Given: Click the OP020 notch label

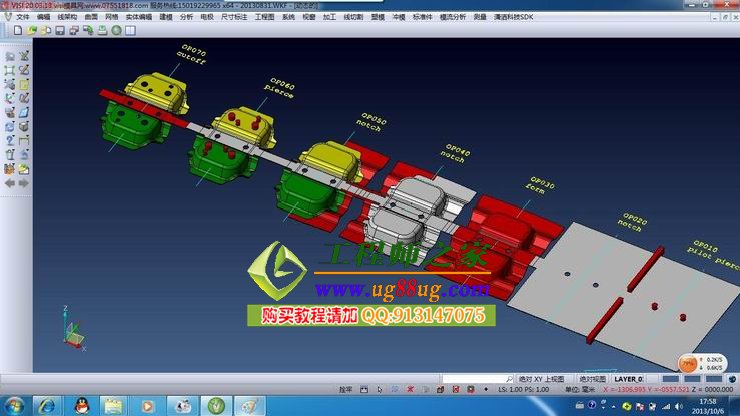Looking at the screenshot, I should tap(633, 222).
